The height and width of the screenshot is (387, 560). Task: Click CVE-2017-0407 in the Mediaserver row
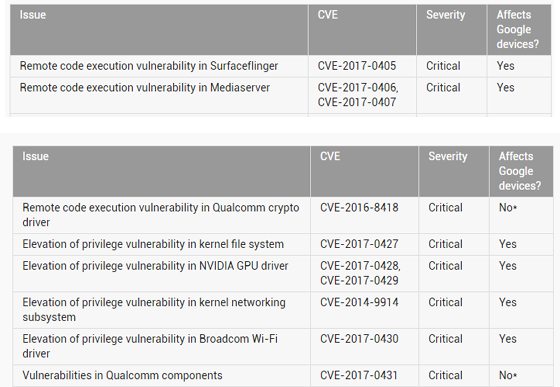pyautogui.click(x=357, y=102)
